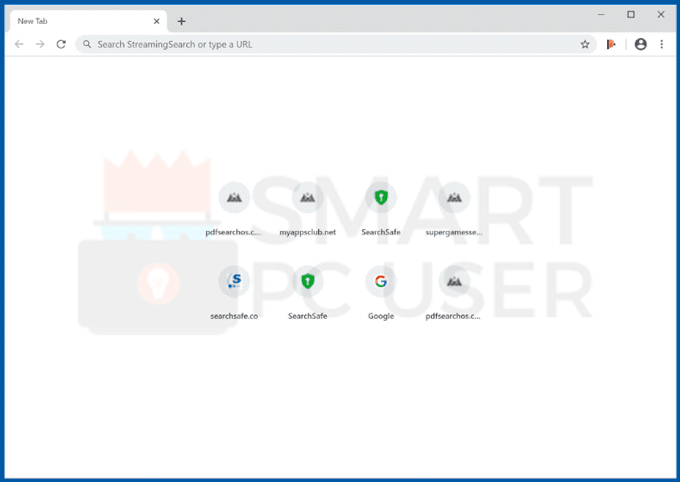Click the back navigation arrow
The width and height of the screenshot is (680, 482).
click(19, 44)
